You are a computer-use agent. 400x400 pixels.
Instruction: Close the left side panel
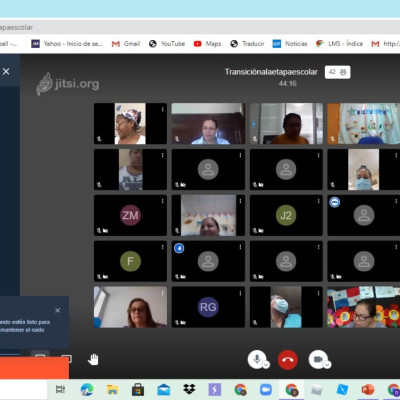pos(6,71)
